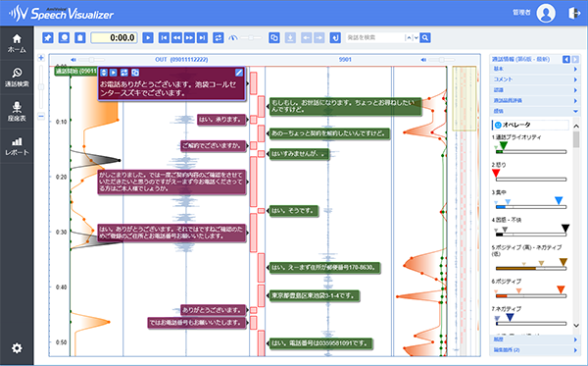The height and width of the screenshot is (366, 588).
Task: Select utterance 'はい、そうです。'
Action: (294, 211)
